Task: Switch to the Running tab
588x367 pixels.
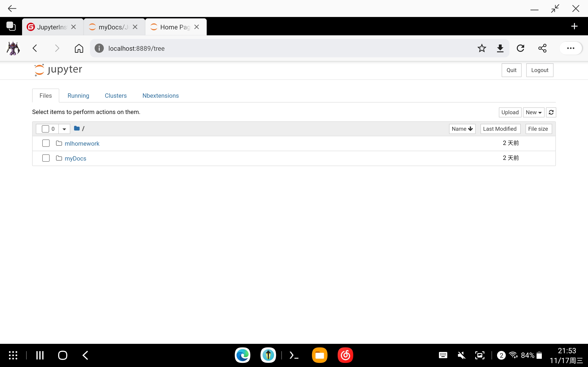Action: (78, 95)
